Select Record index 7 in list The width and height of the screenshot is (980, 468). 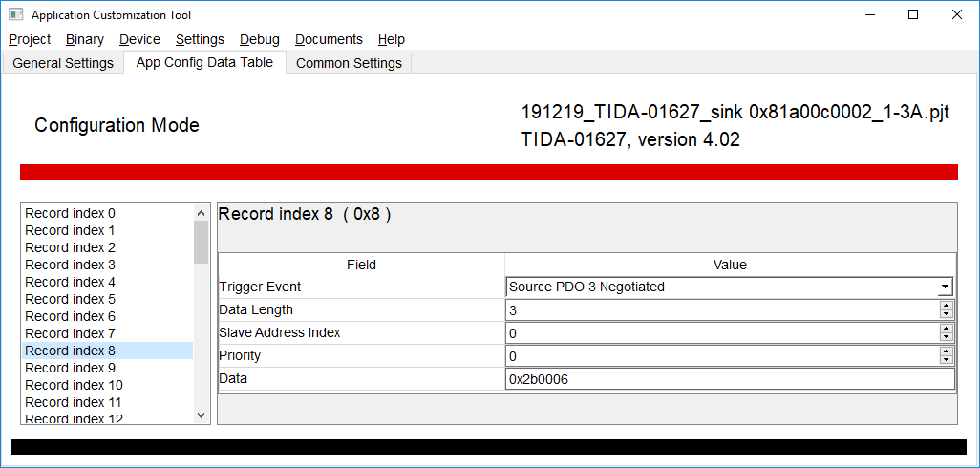[x=108, y=333]
